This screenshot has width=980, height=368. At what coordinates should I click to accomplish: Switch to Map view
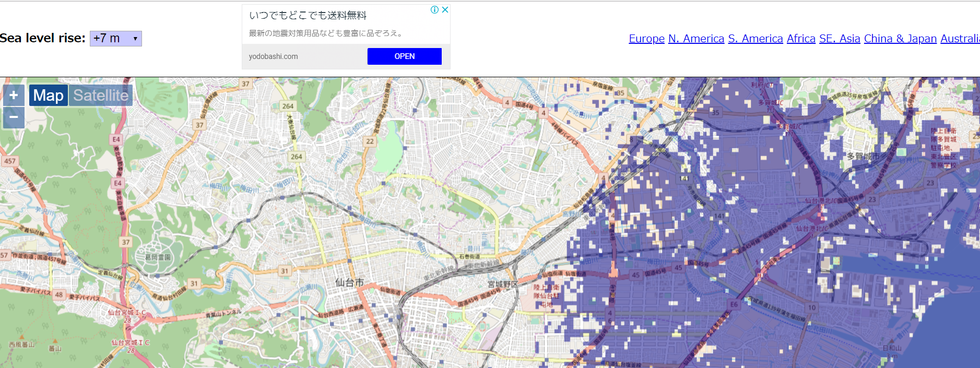(48, 96)
